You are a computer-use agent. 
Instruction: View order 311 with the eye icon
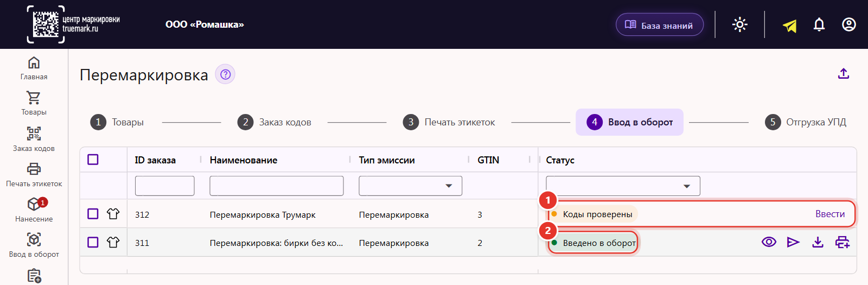tap(769, 242)
